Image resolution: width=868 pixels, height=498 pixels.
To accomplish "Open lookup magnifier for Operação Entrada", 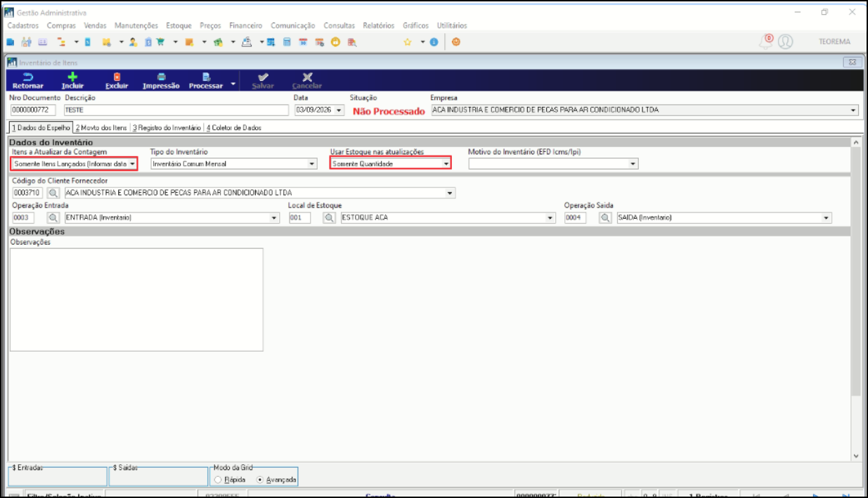I will tap(53, 218).
